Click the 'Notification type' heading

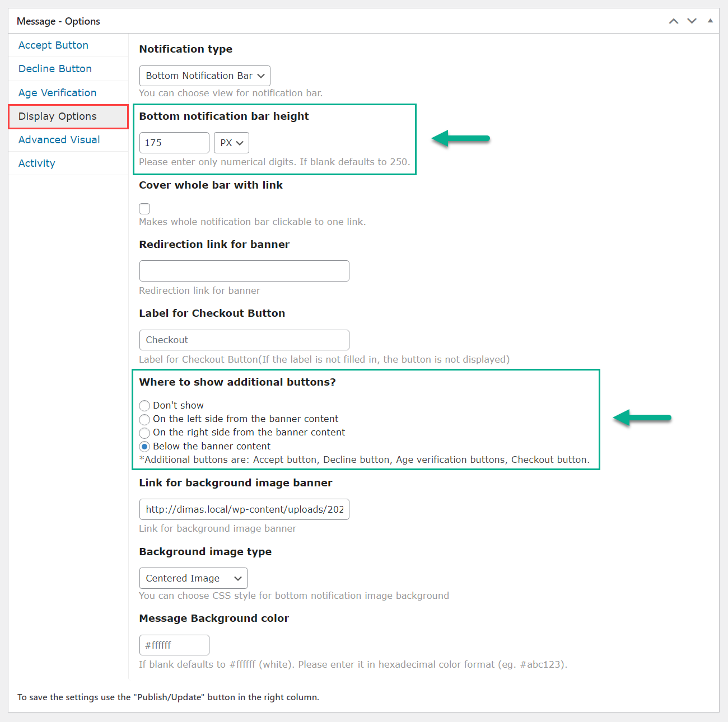pos(185,49)
